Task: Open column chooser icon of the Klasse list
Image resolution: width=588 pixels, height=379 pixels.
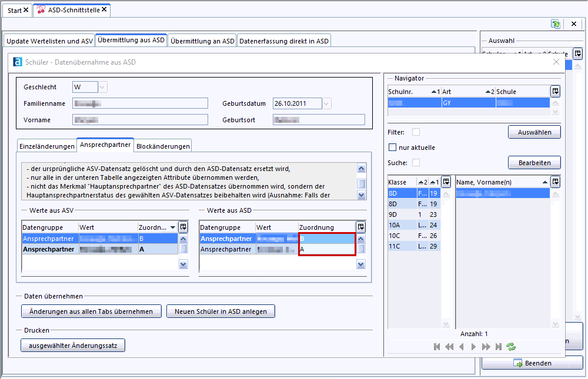Action: click(446, 182)
